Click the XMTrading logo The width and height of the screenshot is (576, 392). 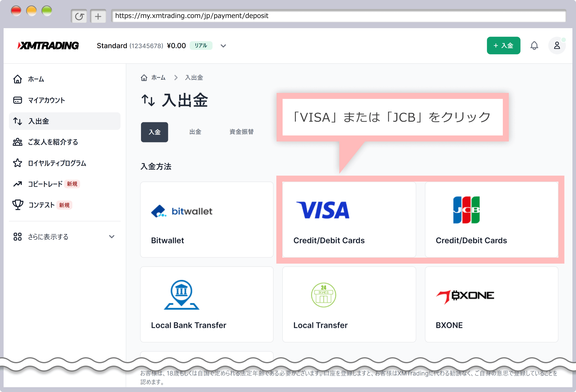48,46
